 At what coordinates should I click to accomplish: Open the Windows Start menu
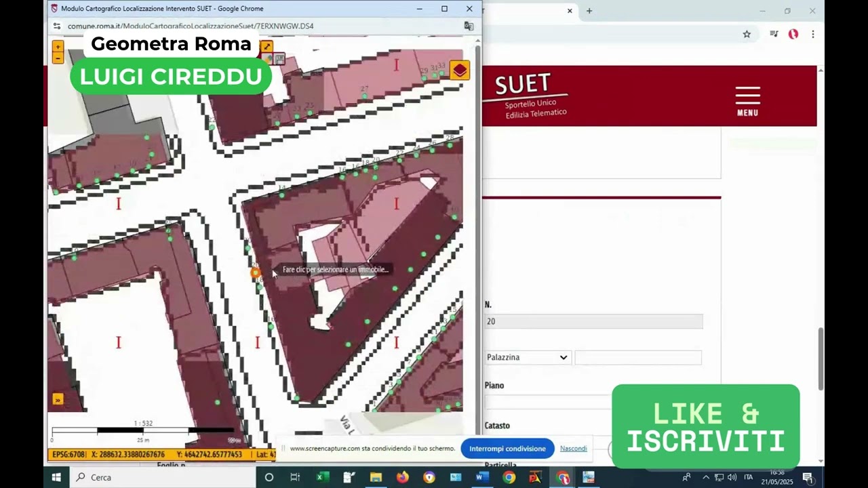56,477
